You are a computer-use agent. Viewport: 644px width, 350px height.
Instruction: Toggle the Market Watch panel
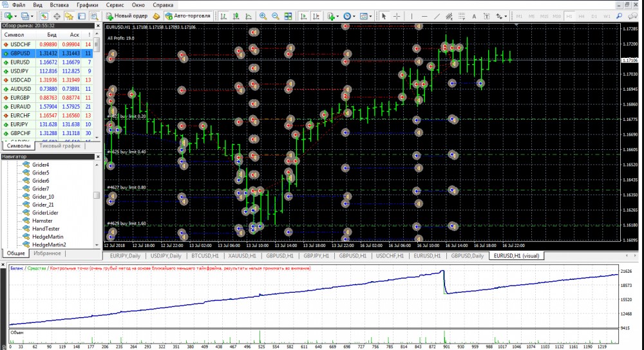pyautogui.click(x=44, y=16)
